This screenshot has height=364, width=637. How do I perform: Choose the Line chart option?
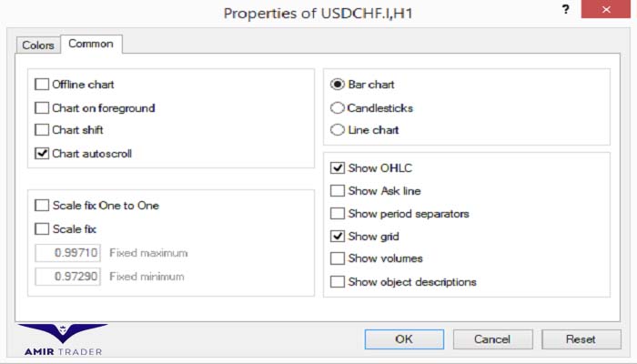(338, 129)
